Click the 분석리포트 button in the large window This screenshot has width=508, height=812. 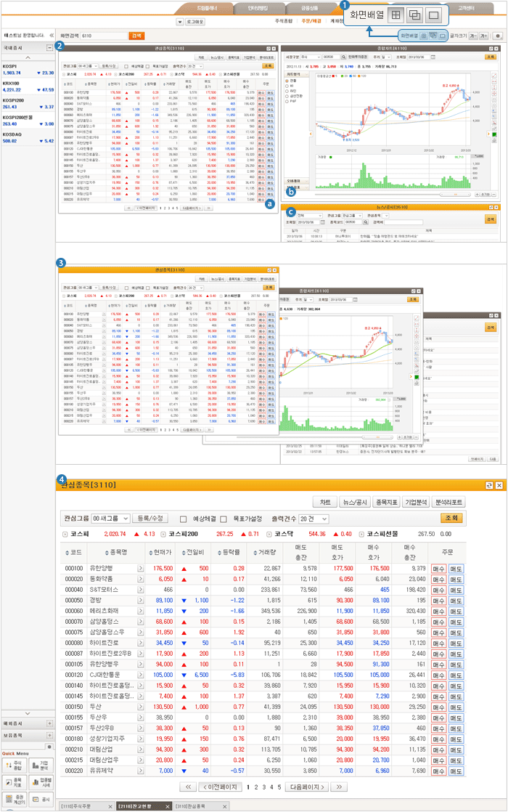pos(449,502)
